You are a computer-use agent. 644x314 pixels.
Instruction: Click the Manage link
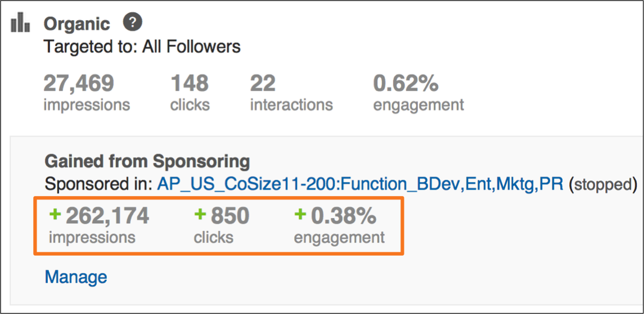point(75,277)
